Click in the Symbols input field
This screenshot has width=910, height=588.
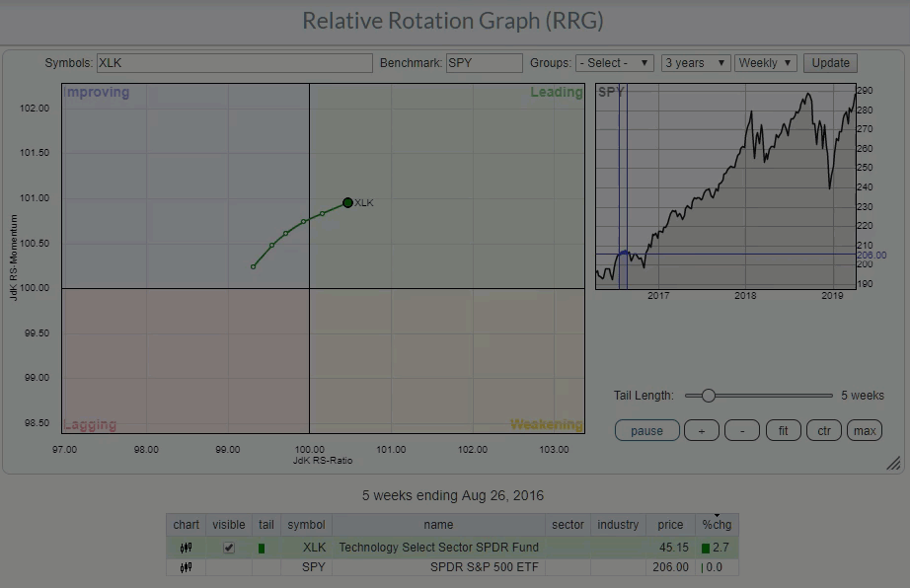(234, 63)
